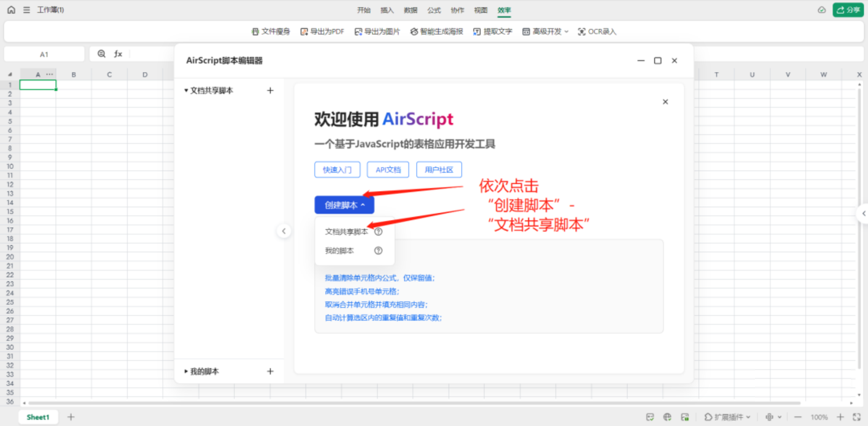868x426 pixels.
Task: Toggle the 创建脚本 dropdown button
Action: point(344,205)
